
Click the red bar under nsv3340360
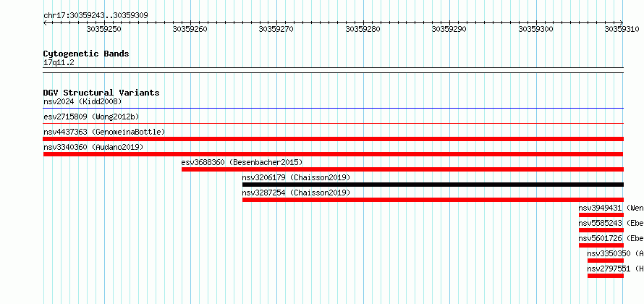coord(334,154)
